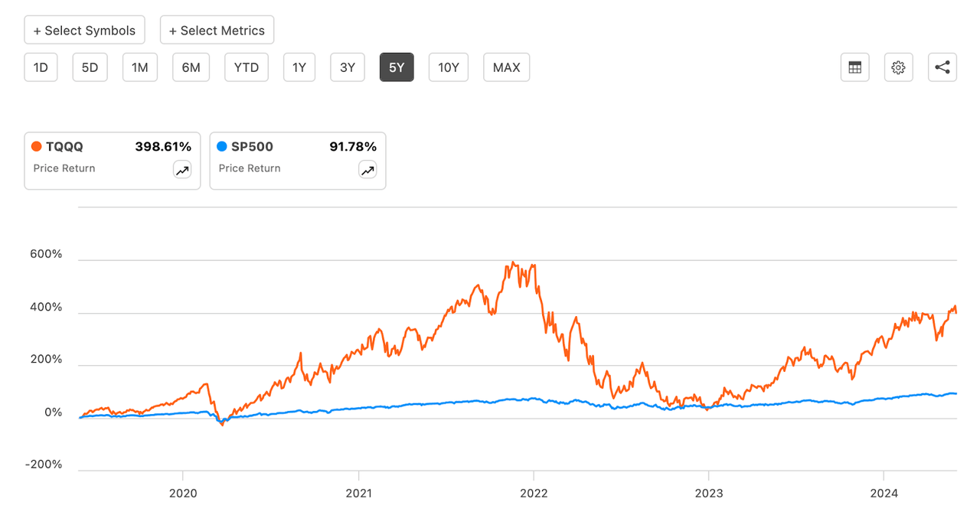This screenshot has width=980, height=528.
Task: Click the TQQQ price peak near 2022
Action: (512, 262)
